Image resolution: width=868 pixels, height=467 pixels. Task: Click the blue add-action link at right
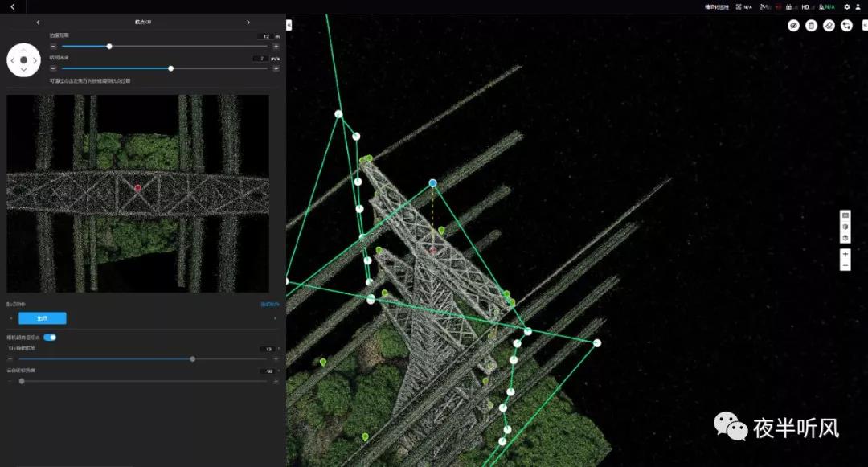tap(270, 305)
